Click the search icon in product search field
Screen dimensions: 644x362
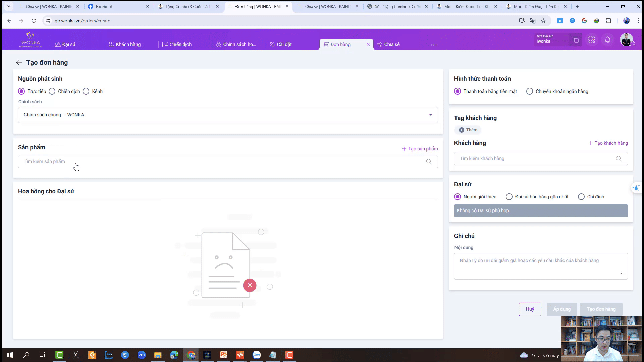point(429,162)
